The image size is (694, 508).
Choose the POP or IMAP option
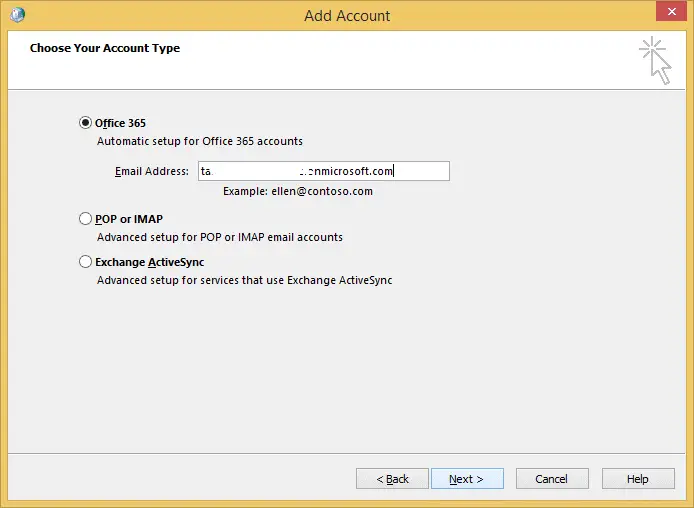[x=85, y=219]
